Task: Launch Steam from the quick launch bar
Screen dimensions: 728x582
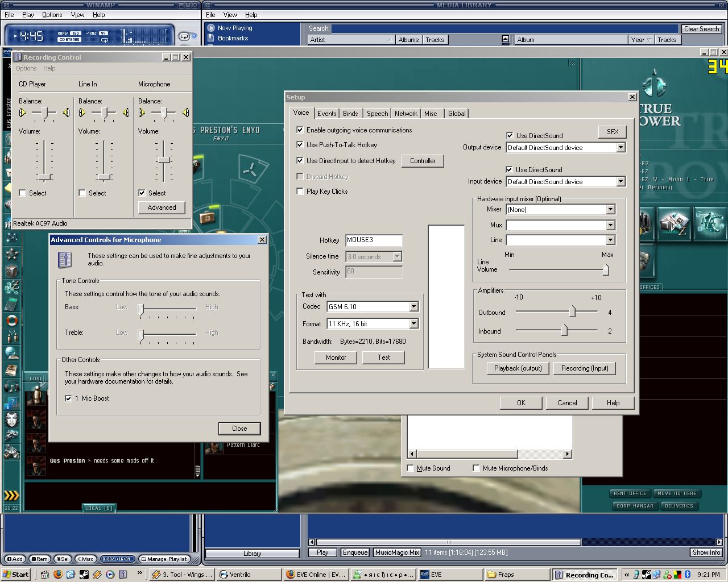Action: (x=84, y=575)
